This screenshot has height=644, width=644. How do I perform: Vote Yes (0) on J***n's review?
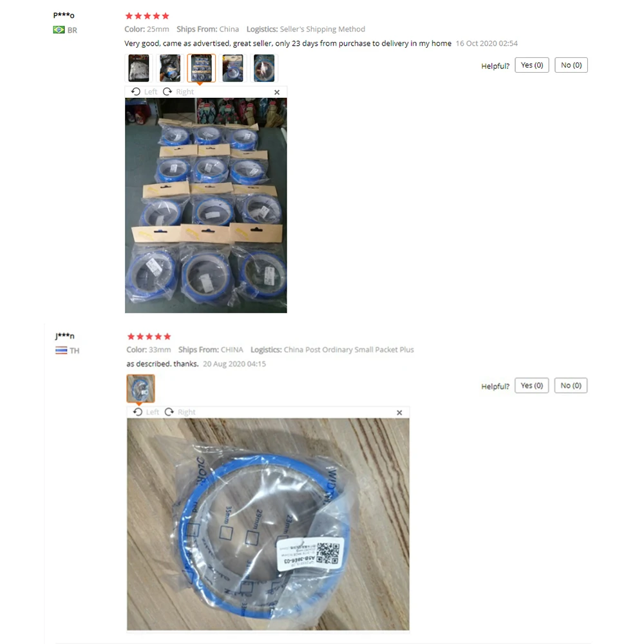[x=532, y=385]
